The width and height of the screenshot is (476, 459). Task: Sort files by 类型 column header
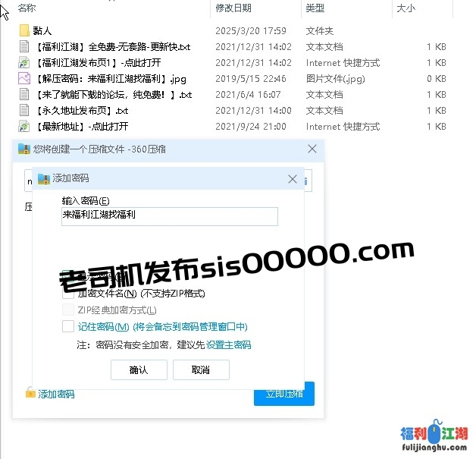click(x=315, y=8)
